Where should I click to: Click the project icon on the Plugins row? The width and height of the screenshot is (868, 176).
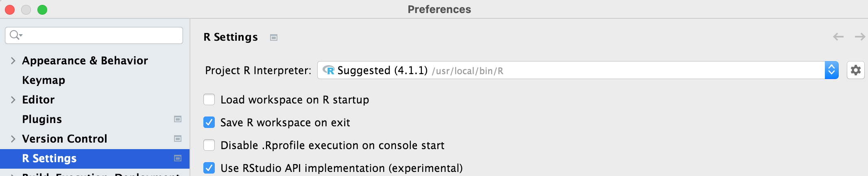point(178,119)
